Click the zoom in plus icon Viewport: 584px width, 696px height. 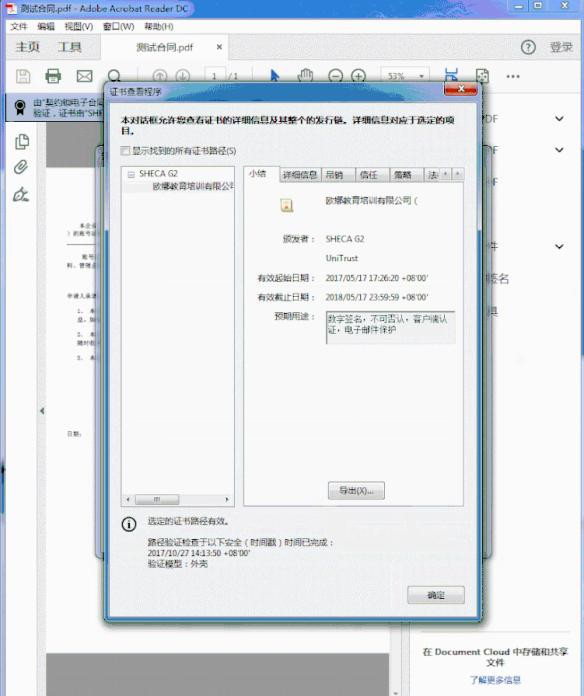coord(358,76)
